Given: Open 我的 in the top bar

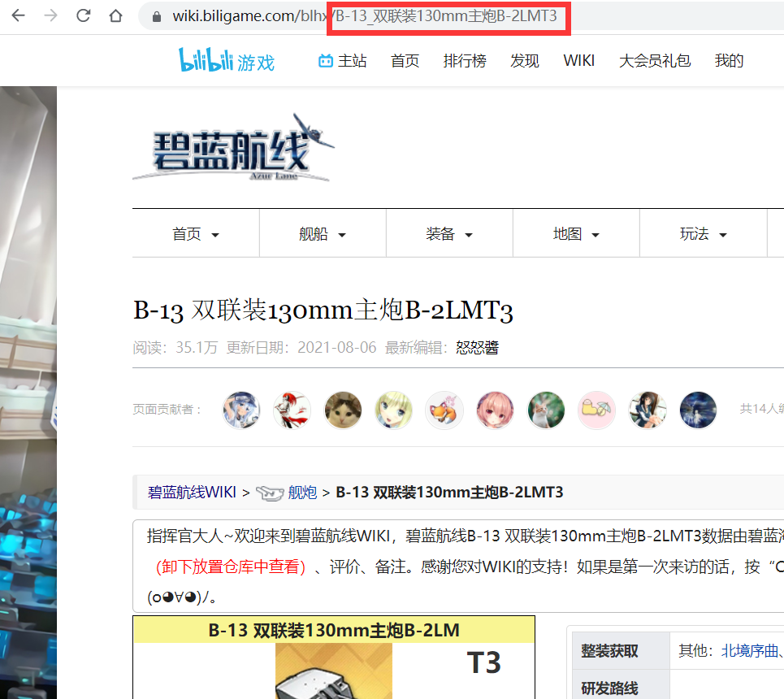Looking at the screenshot, I should 729,60.
